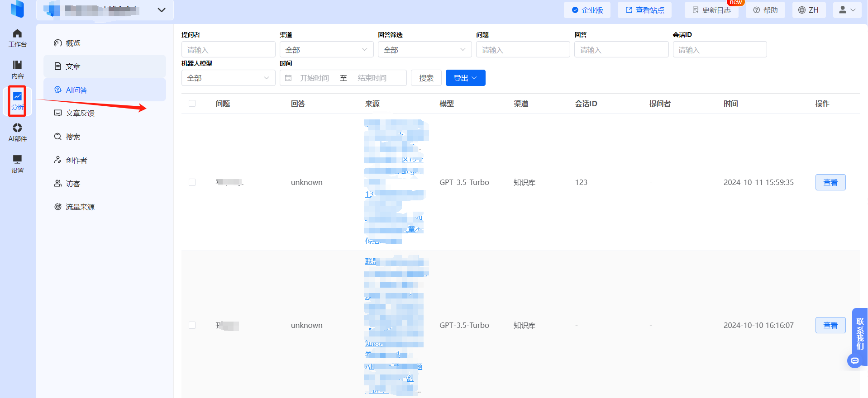Open the 概览 menu item

coord(105,43)
